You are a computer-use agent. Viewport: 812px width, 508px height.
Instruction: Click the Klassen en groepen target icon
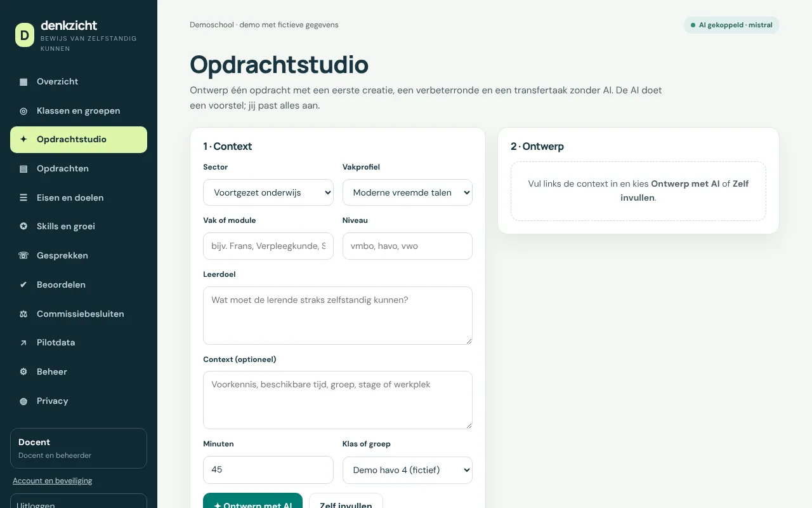(x=23, y=111)
